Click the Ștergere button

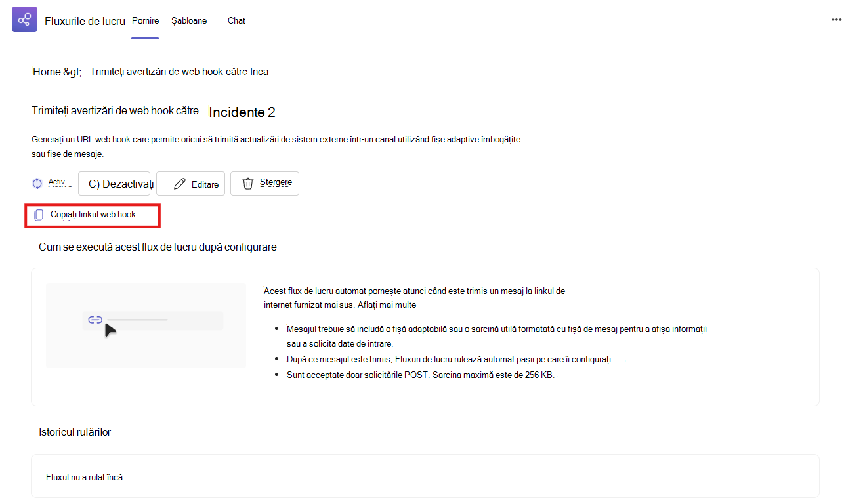(x=264, y=184)
